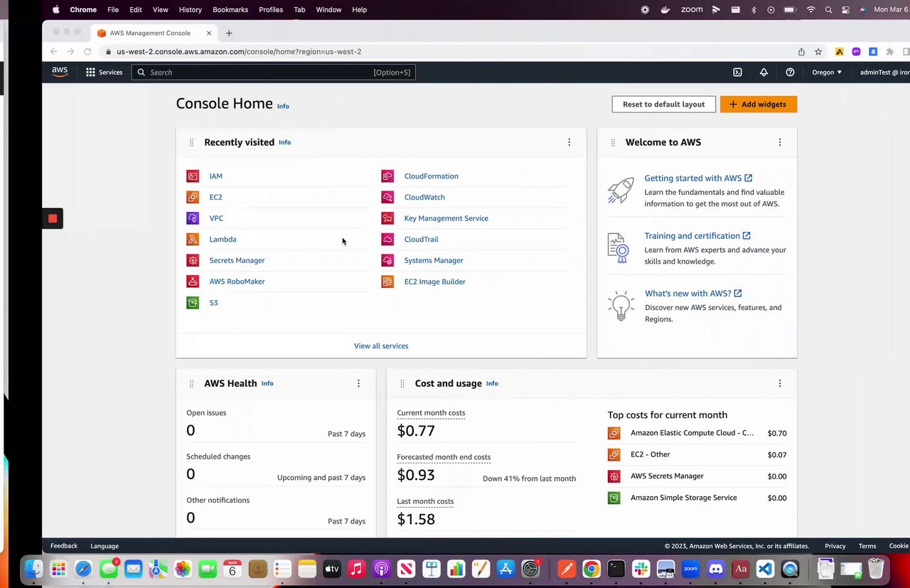The image size is (910, 588).
Task: Open the EC2 Image Builder icon
Action: point(387,282)
